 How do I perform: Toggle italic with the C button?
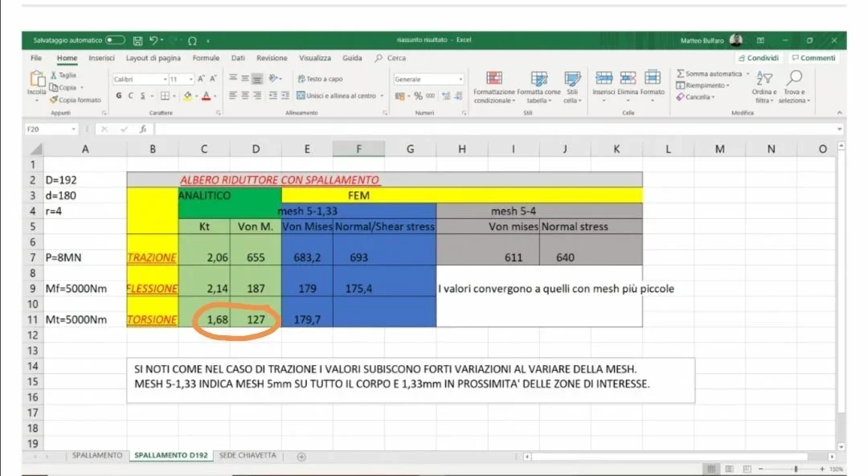(x=131, y=96)
